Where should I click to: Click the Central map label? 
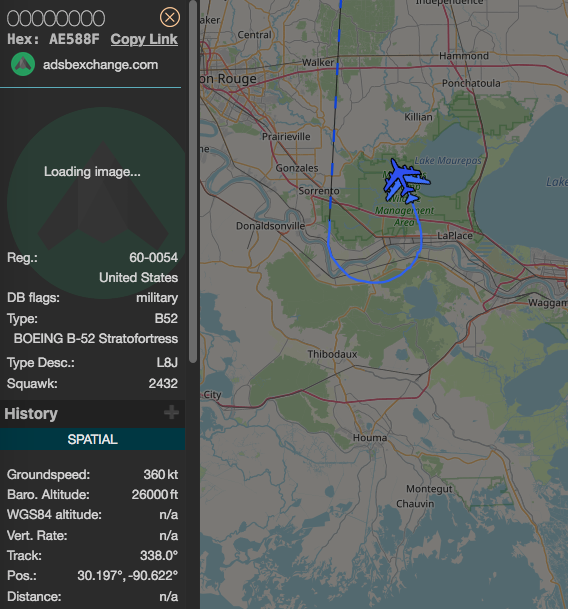[x=254, y=35]
